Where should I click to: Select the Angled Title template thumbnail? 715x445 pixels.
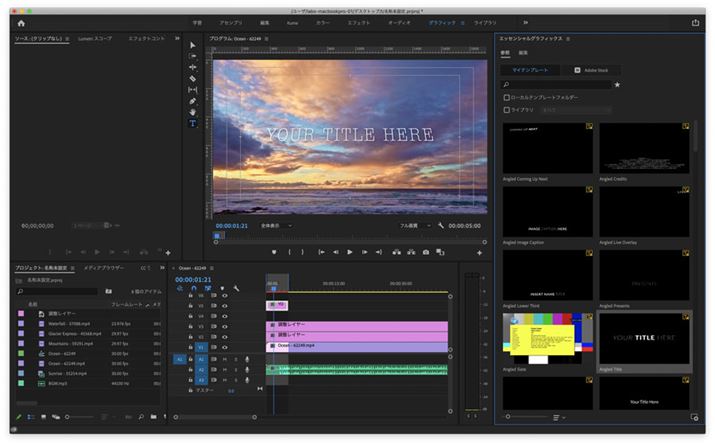pos(644,340)
